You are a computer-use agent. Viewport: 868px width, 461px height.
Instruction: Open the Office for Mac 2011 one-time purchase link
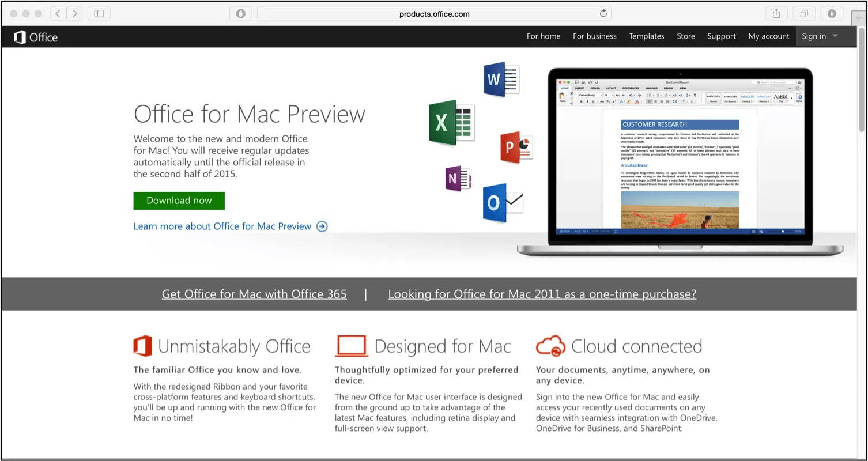tap(542, 294)
